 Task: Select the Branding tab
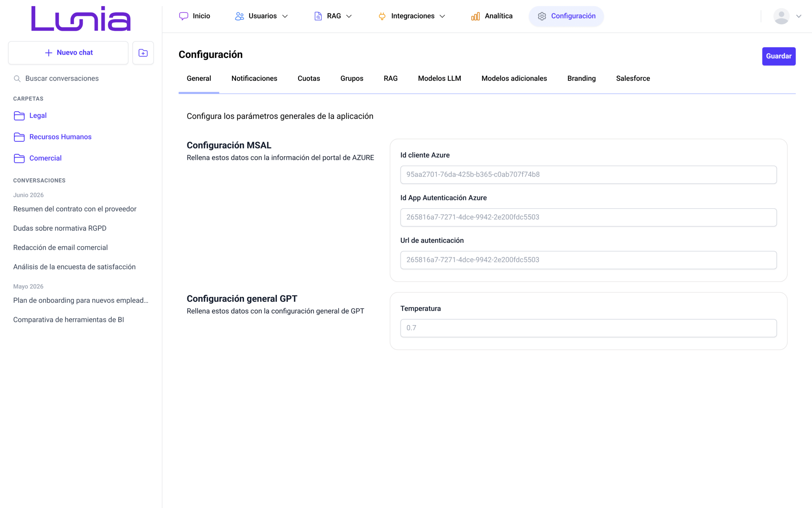coord(581,79)
